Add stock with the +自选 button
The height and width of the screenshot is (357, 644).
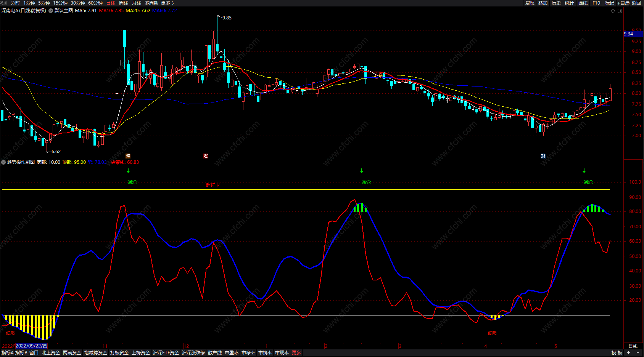coord(623,3)
